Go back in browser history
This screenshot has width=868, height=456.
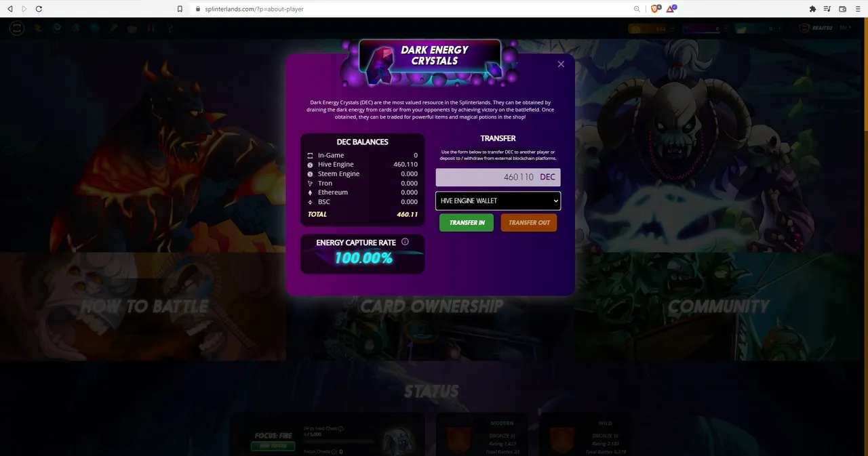click(x=10, y=9)
